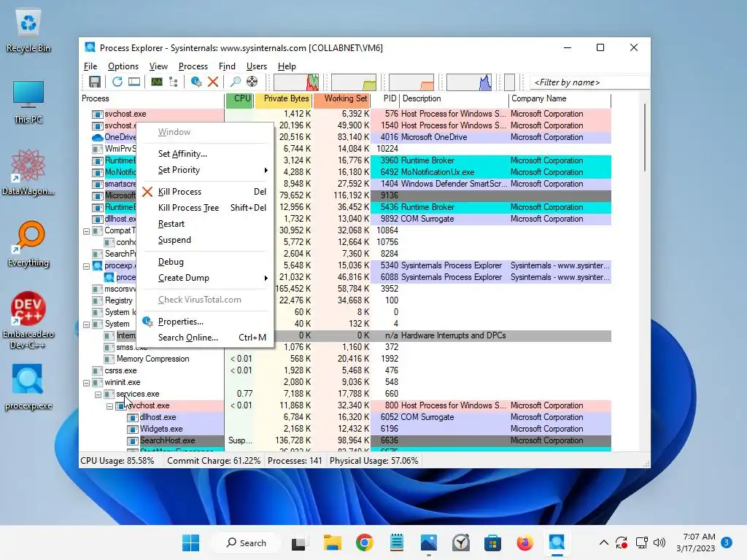Click Commit Charge status bar entry
The width and height of the screenshot is (747, 560).
214,461
